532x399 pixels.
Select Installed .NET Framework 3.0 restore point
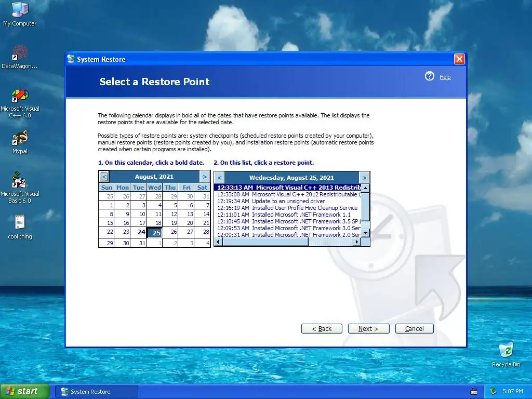point(288,228)
